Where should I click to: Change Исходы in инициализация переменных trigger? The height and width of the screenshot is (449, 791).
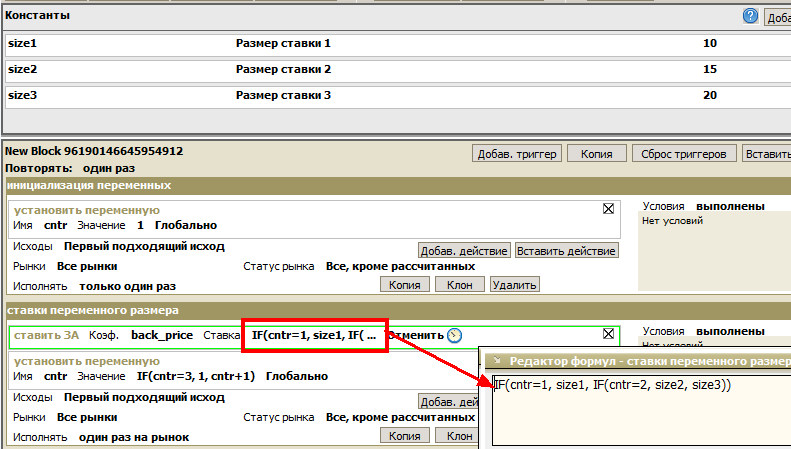point(144,247)
